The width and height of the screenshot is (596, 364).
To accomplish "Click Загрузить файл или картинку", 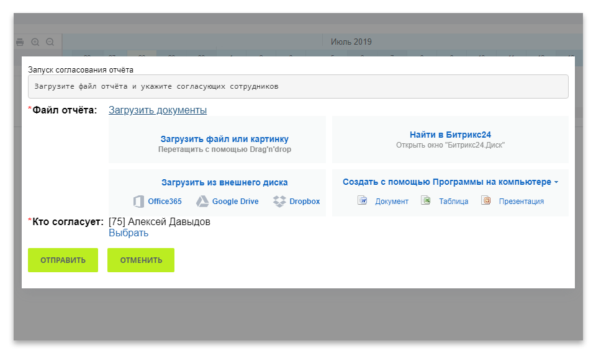I will [x=224, y=139].
